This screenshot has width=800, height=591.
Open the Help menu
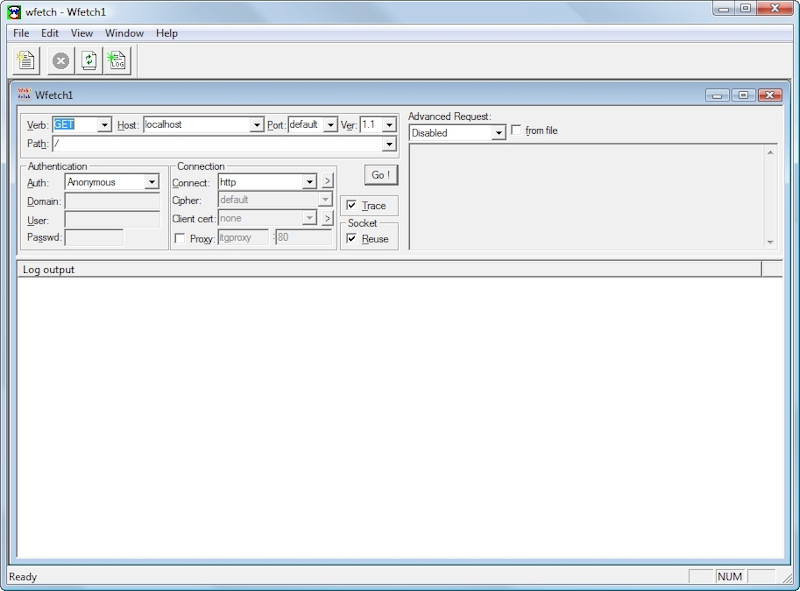click(166, 33)
